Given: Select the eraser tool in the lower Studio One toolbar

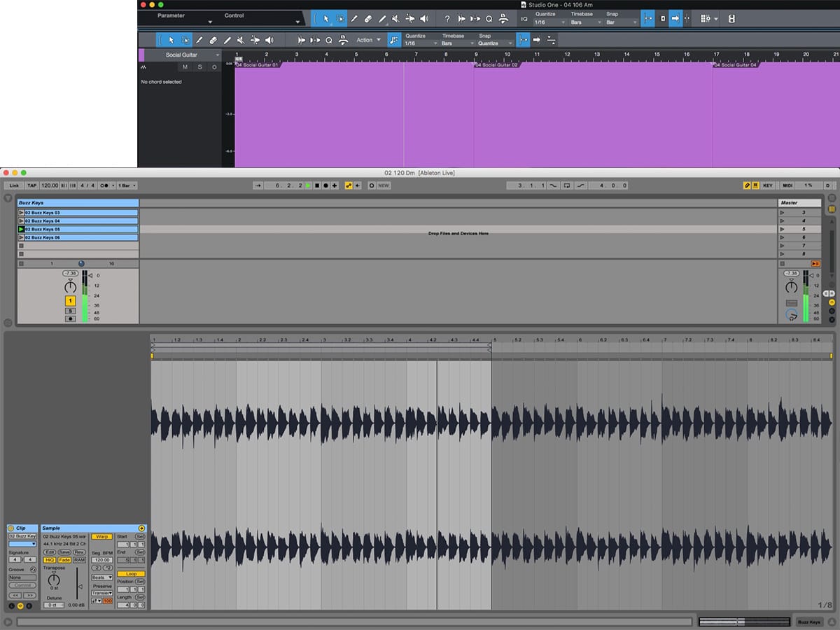Looking at the screenshot, I should click(213, 40).
